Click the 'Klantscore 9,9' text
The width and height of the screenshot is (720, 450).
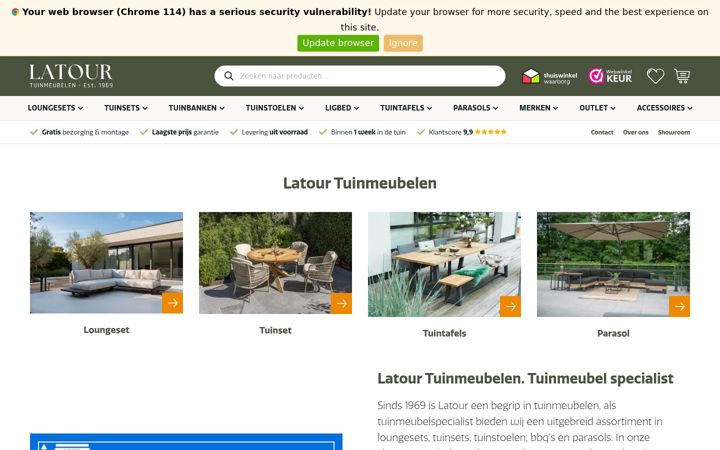point(450,132)
